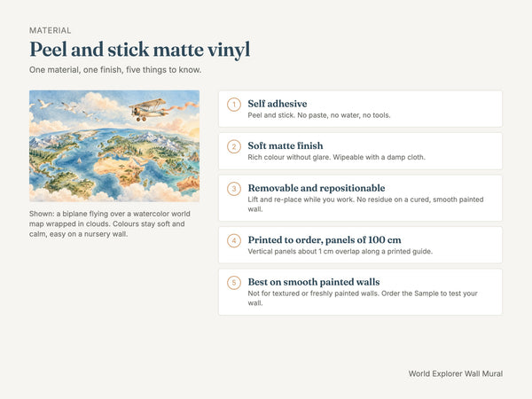The width and height of the screenshot is (532, 399).
Task: Click the subtitle 'One material, one finish'
Action: pos(115,70)
